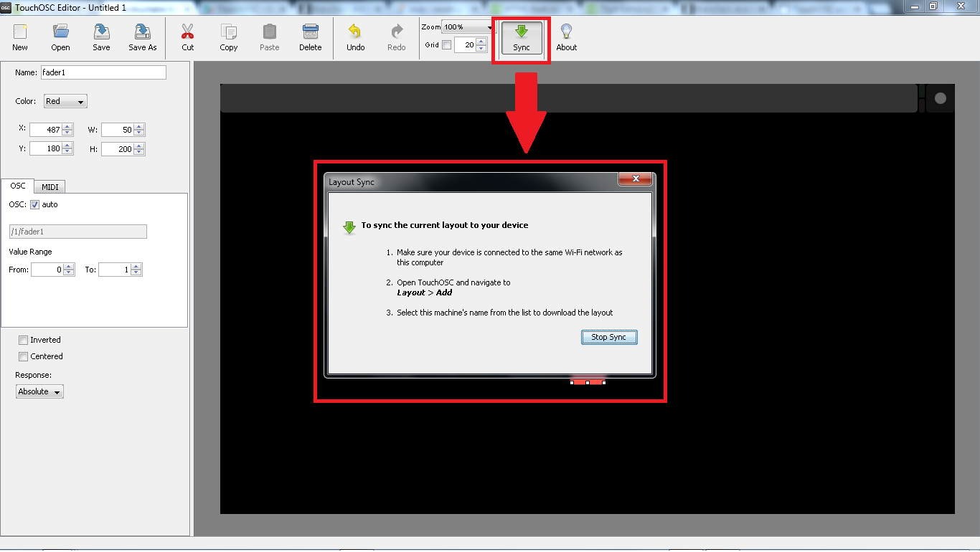The height and width of the screenshot is (552, 980).
Task: Enable the Inverted option
Action: coord(24,340)
